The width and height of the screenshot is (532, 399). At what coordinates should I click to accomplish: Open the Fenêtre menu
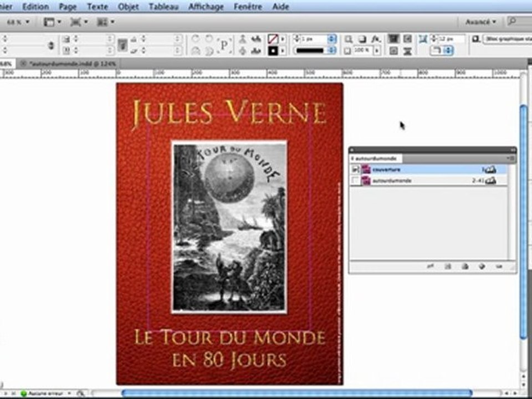point(248,7)
